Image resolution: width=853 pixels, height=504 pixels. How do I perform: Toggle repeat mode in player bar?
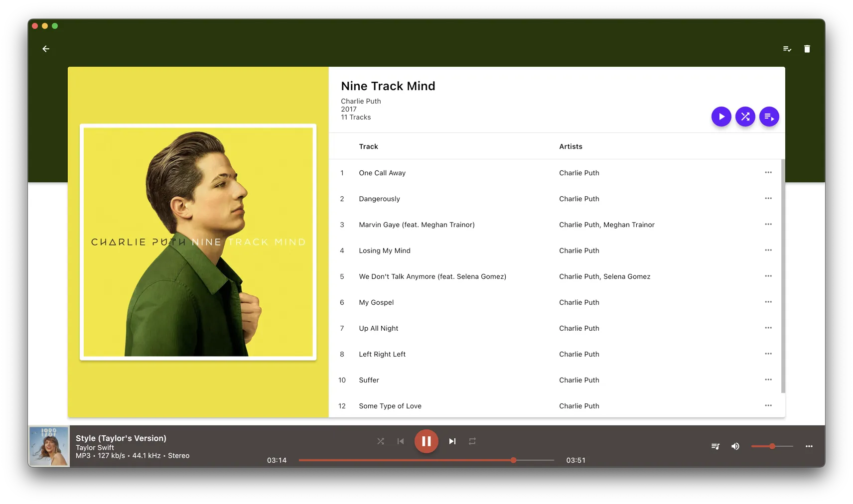pos(472,441)
